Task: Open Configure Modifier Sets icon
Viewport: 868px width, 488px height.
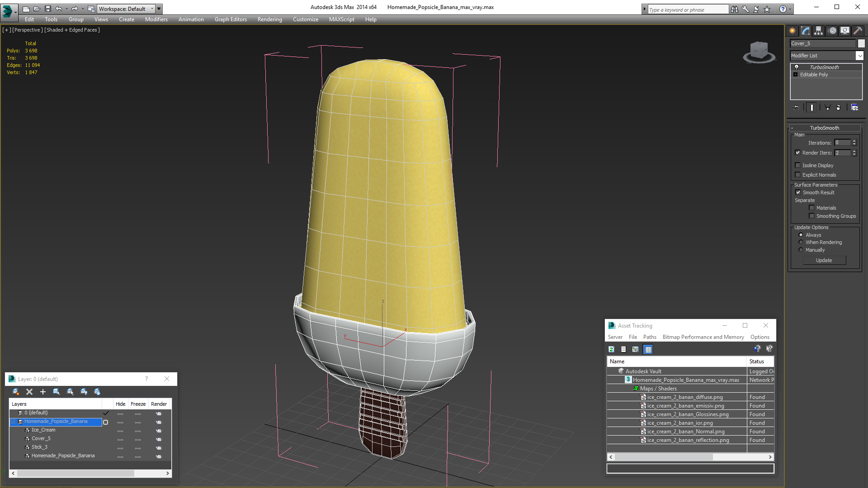Action: [854, 108]
